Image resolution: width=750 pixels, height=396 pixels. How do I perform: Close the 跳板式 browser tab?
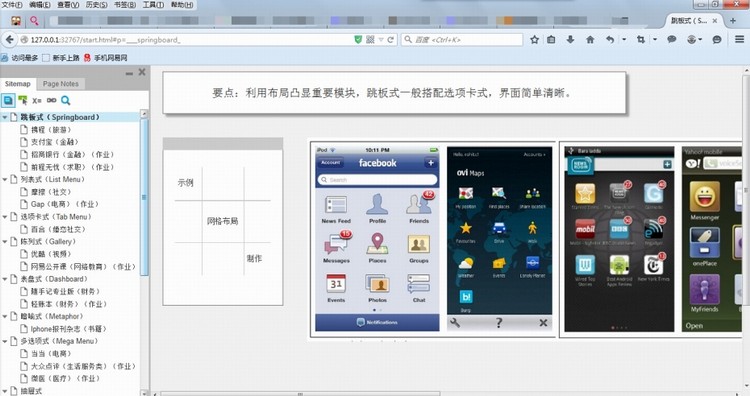tap(715, 21)
